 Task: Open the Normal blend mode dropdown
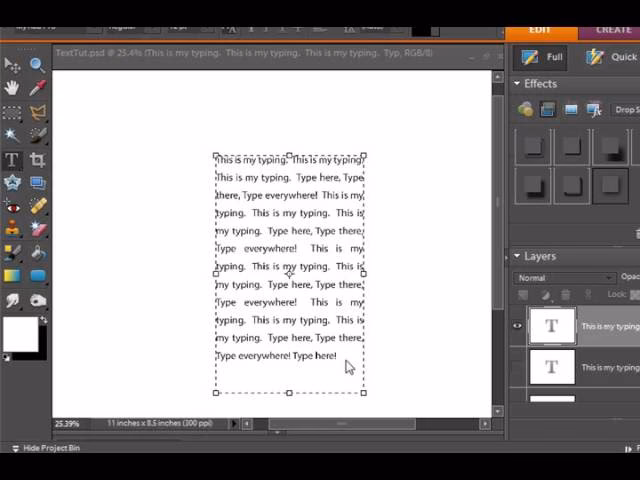[x=565, y=278]
